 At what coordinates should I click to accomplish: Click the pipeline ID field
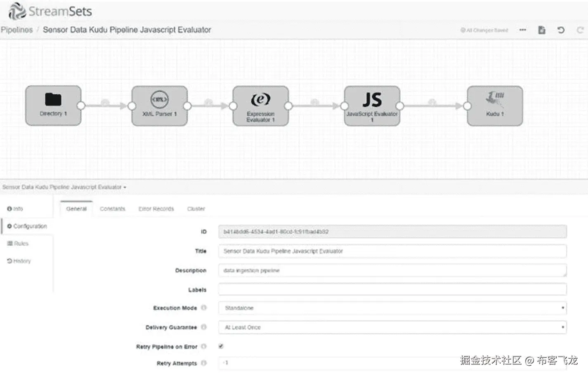pos(392,232)
